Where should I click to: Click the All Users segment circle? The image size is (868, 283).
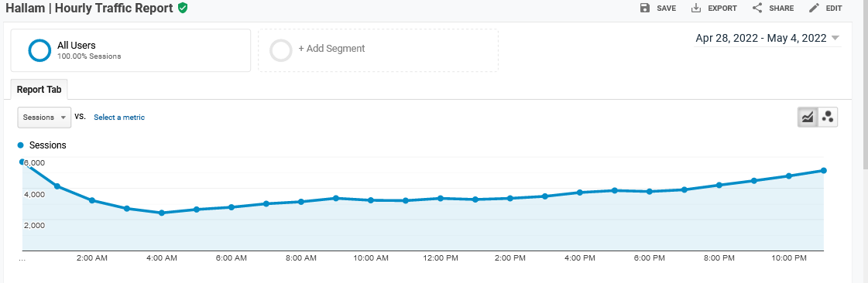[x=39, y=50]
